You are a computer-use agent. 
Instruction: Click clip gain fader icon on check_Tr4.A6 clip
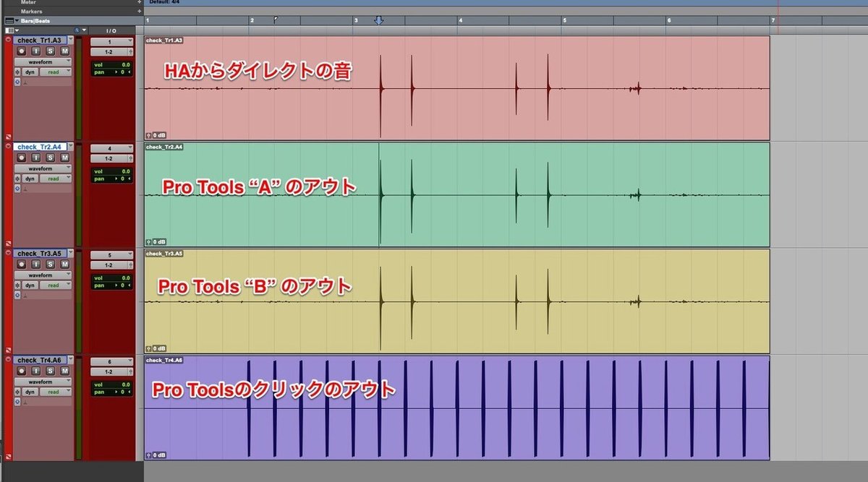coord(149,455)
